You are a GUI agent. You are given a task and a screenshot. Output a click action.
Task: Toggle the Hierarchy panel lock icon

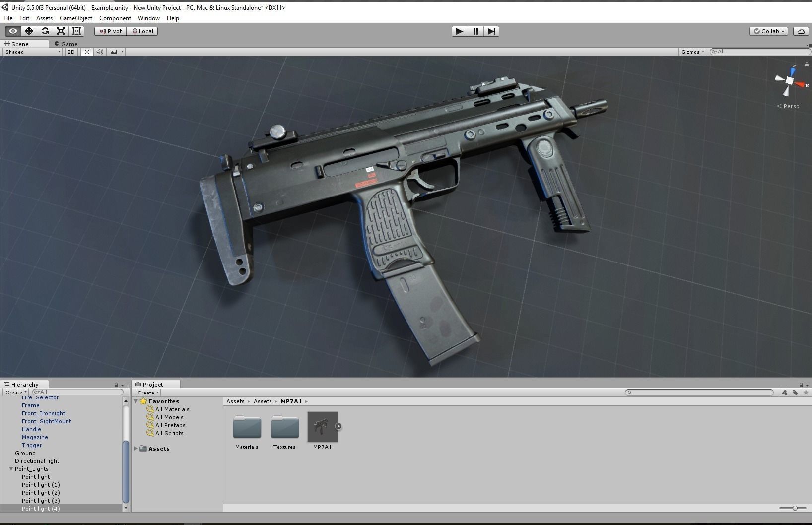pos(116,385)
